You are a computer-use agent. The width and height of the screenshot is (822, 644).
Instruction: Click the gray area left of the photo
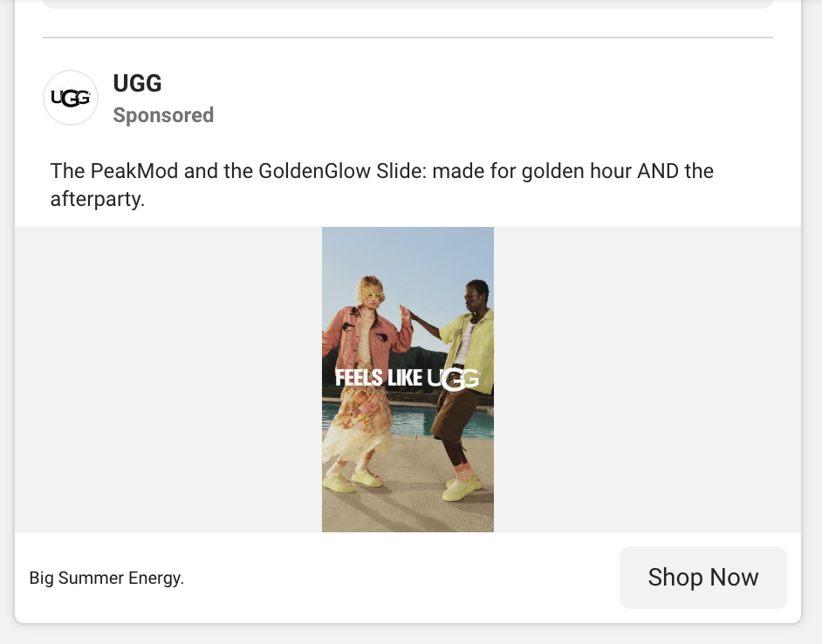click(x=168, y=380)
